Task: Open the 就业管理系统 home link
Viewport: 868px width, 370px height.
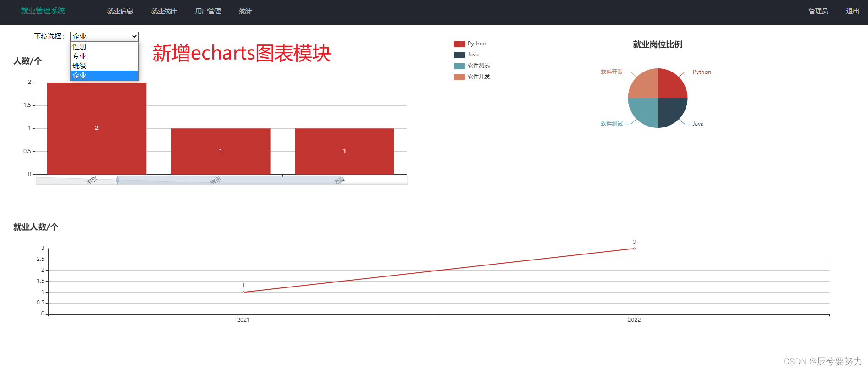Action: click(43, 11)
